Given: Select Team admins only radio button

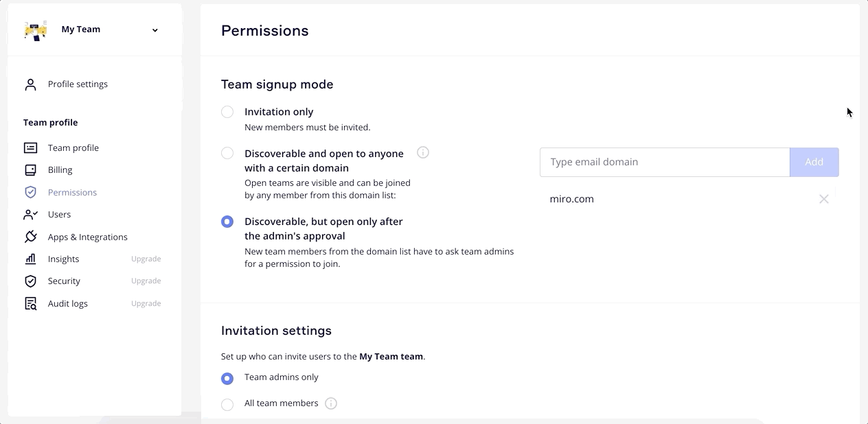Looking at the screenshot, I should tap(227, 378).
